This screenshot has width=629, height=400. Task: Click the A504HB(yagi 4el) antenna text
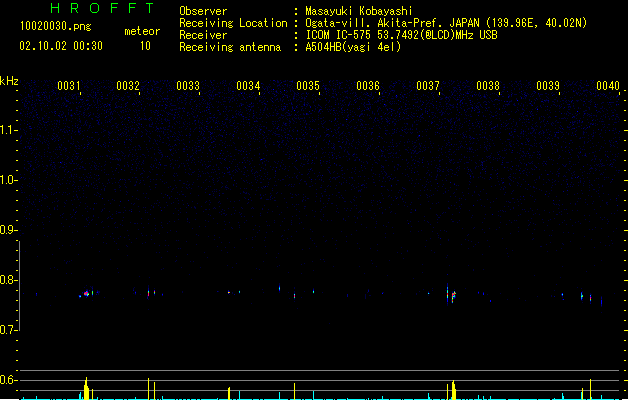click(x=353, y=47)
